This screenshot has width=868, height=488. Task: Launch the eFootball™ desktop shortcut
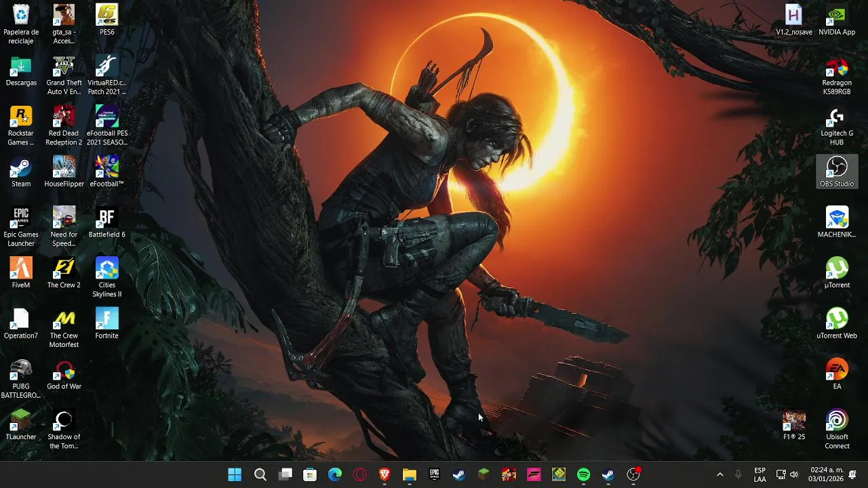[x=107, y=172]
